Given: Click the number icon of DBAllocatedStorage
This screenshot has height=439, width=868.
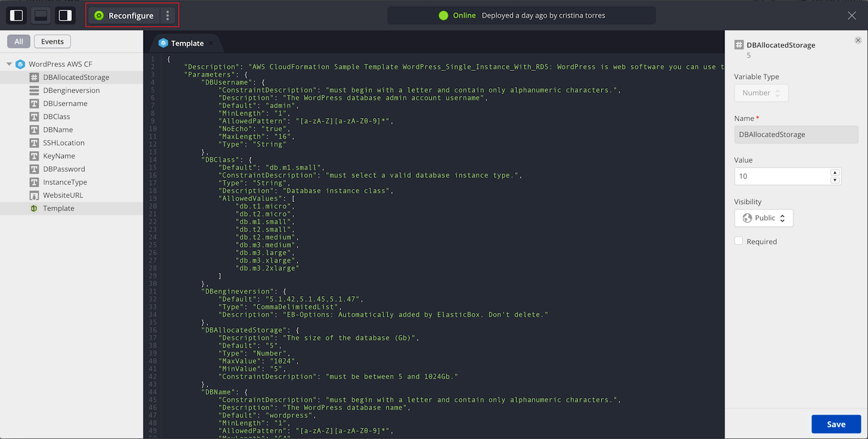Looking at the screenshot, I should tap(34, 77).
